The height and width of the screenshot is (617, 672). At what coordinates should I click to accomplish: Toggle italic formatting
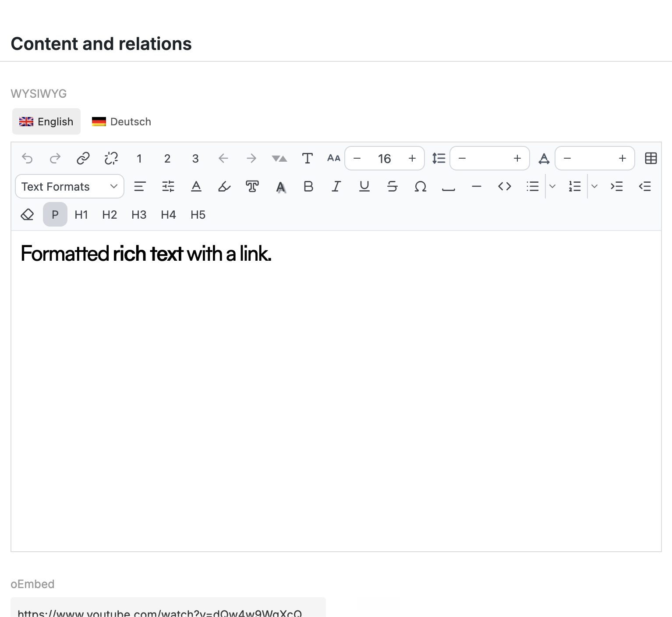coord(336,186)
